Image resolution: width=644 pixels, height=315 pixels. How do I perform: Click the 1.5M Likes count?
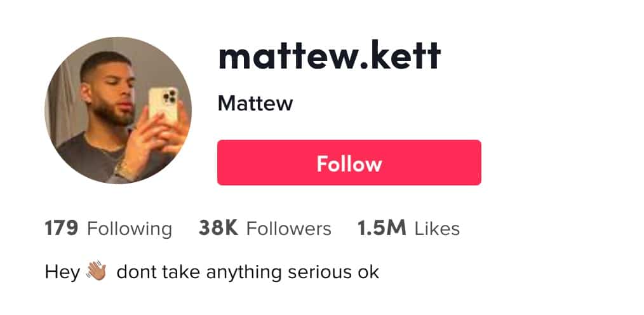pos(408,229)
